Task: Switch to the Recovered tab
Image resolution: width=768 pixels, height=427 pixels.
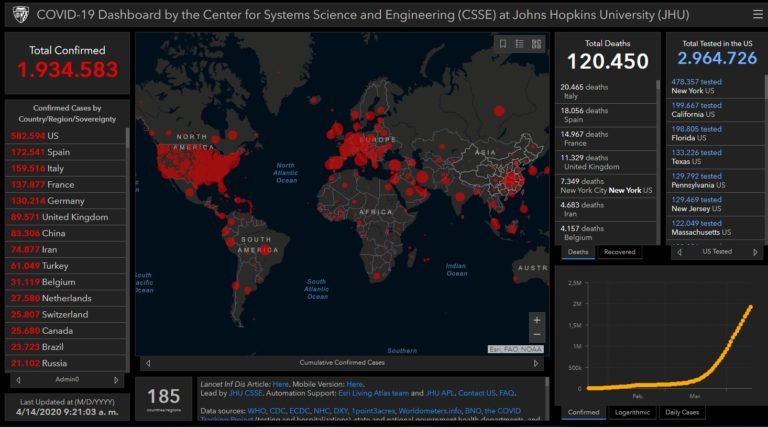Action: (619, 252)
